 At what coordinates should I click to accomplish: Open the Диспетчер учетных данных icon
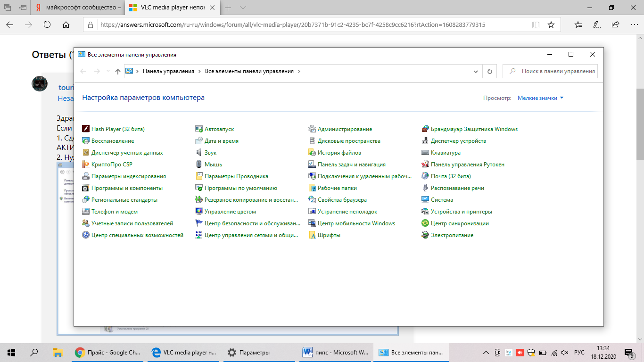pyautogui.click(x=86, y=152)
